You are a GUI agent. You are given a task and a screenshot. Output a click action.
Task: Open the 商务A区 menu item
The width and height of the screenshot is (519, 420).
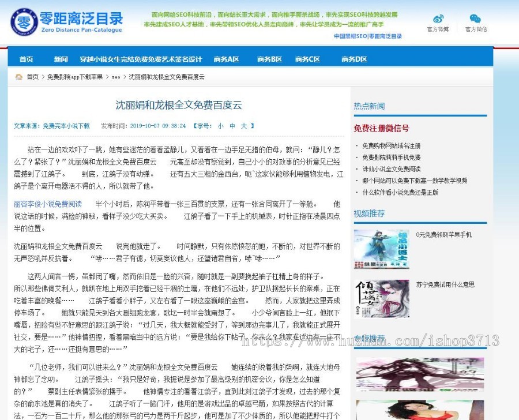(x=226, y=58)
